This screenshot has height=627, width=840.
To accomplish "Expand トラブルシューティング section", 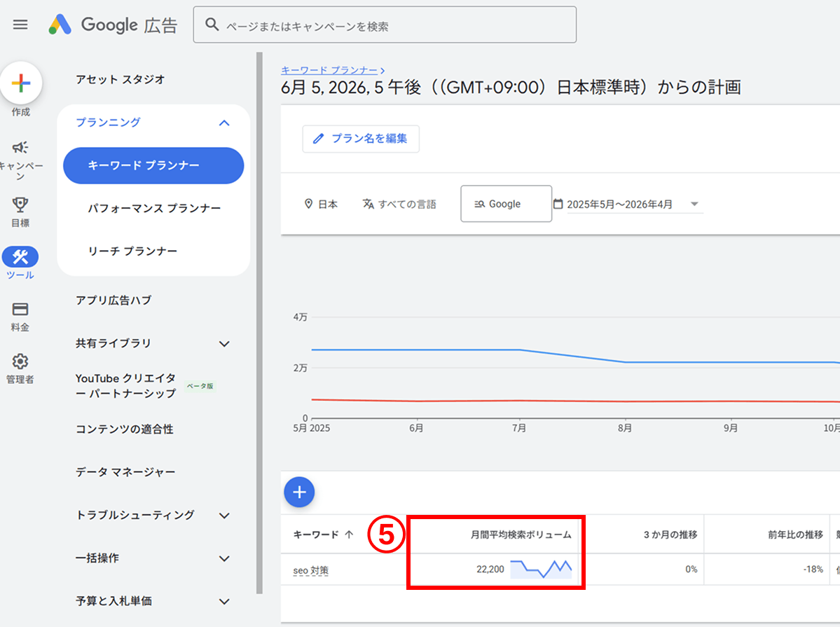I will (224, 516).
